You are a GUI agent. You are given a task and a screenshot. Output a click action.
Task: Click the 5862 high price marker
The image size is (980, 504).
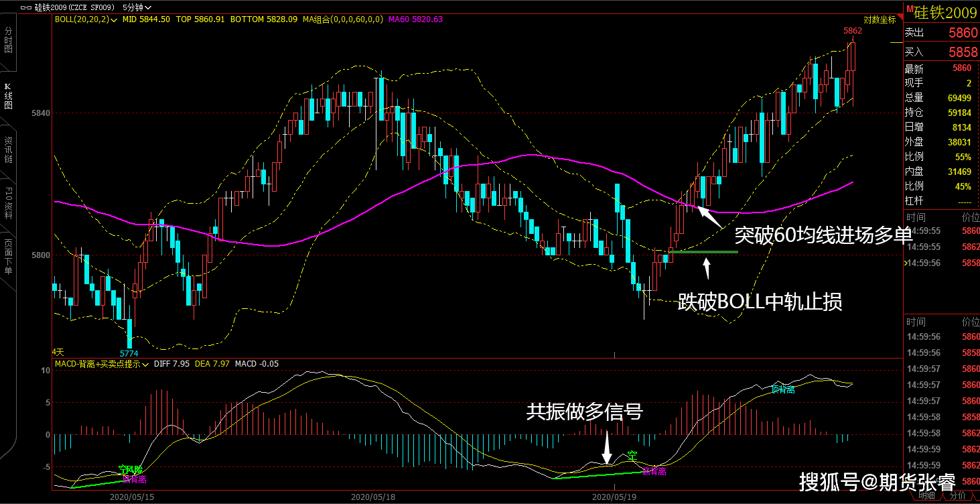[x=853, y=31]
